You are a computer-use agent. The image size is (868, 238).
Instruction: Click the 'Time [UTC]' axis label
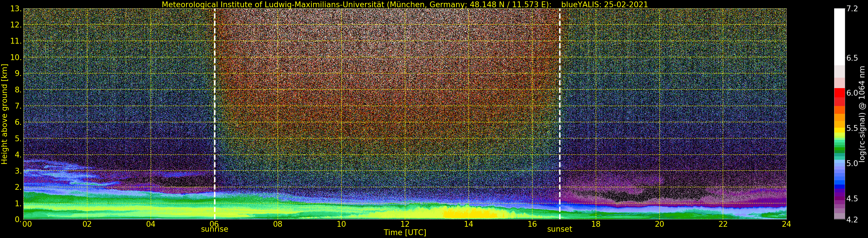405,233
